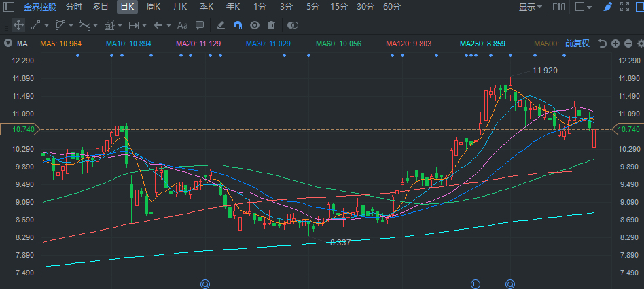
Task: Click the red MA120: 9.803 label
Action: pyautogui.click(x=409, y=44)
